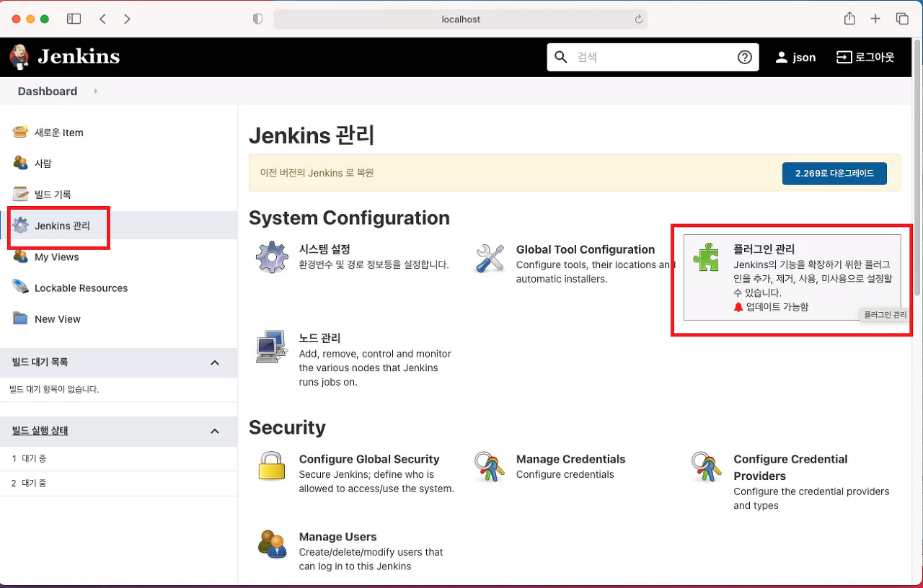This screenshot has width=923, height=588.
Task: Select Jenkins 관리 in the sidebar
Action: coord(62,226)
